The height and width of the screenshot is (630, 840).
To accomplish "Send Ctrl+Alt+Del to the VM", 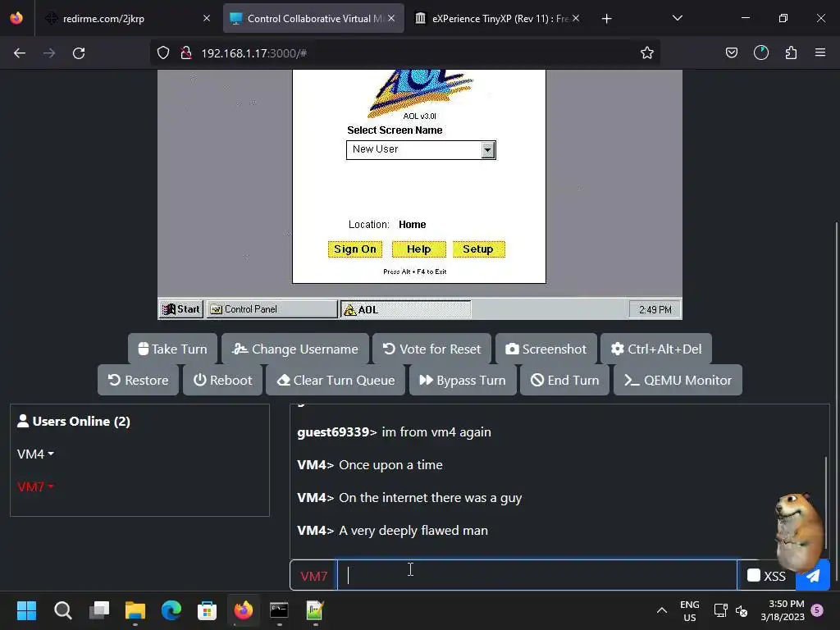I will (x=656, y=349).
